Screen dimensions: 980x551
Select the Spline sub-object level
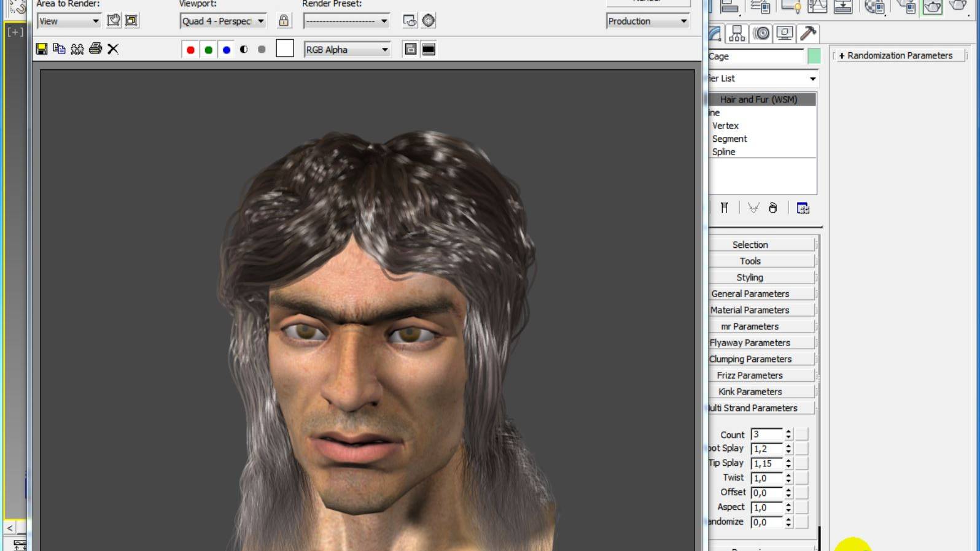pyautogui.click(x=723, y=152)
